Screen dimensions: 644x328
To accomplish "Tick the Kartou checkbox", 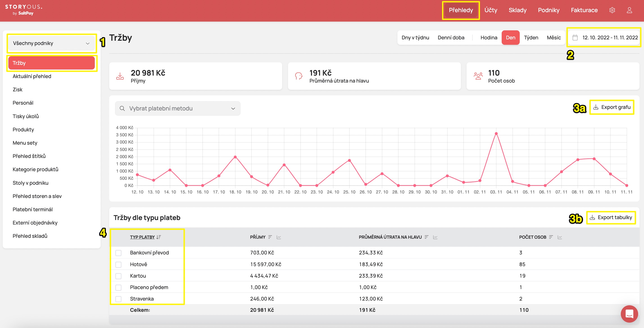I will click(x=118, y=276).
